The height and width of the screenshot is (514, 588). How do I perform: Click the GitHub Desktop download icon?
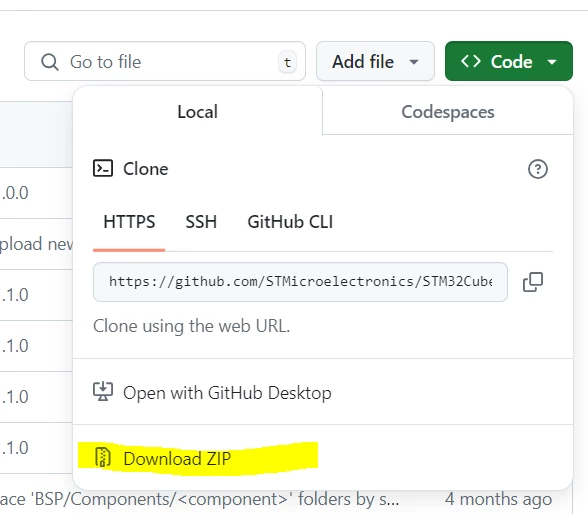coord(103,391)
